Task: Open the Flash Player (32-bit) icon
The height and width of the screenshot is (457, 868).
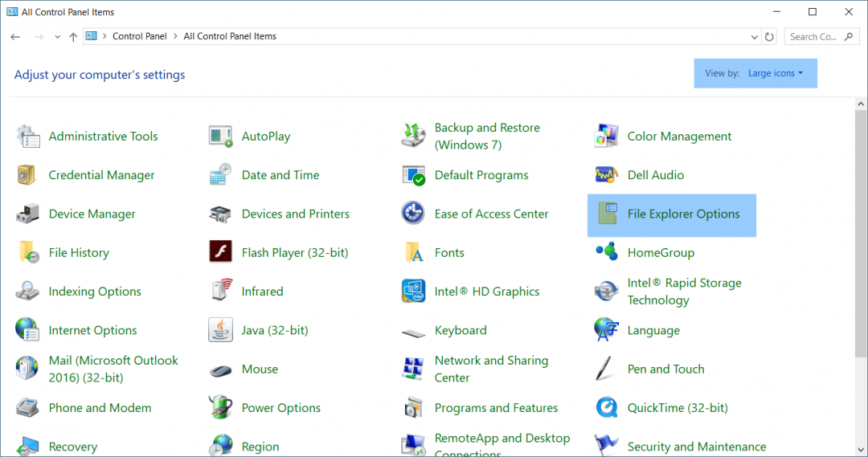Action: pyautogui.click(x=220, y=251)
